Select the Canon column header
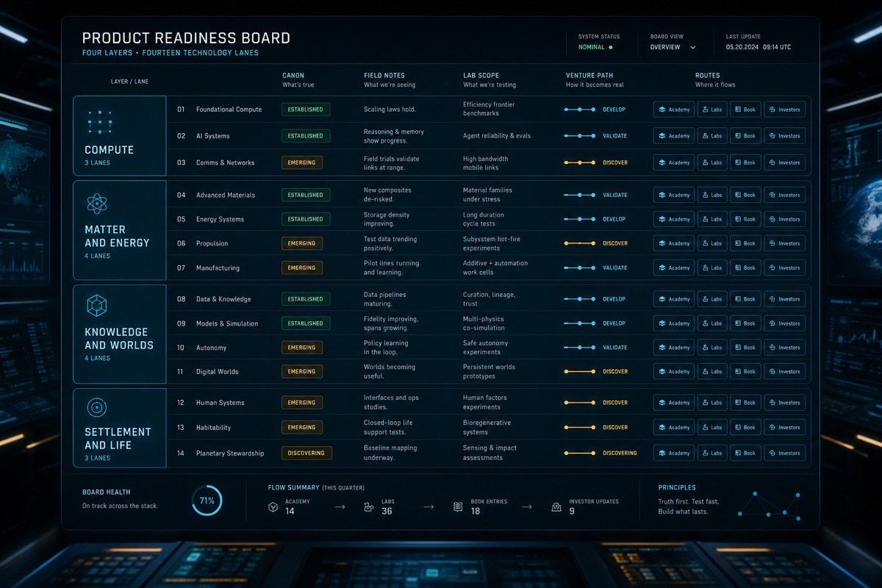 click(293, 75)
